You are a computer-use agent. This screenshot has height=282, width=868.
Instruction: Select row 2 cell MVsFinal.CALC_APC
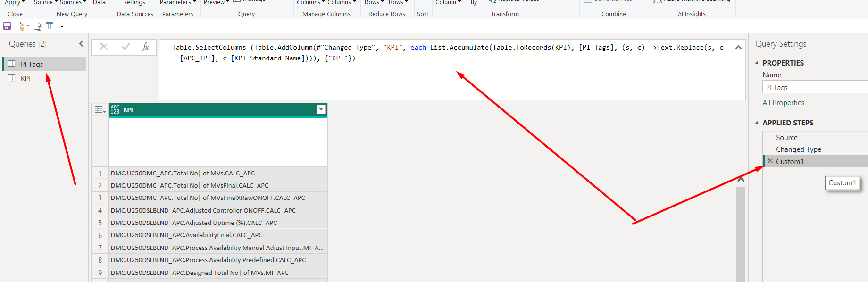218,185
